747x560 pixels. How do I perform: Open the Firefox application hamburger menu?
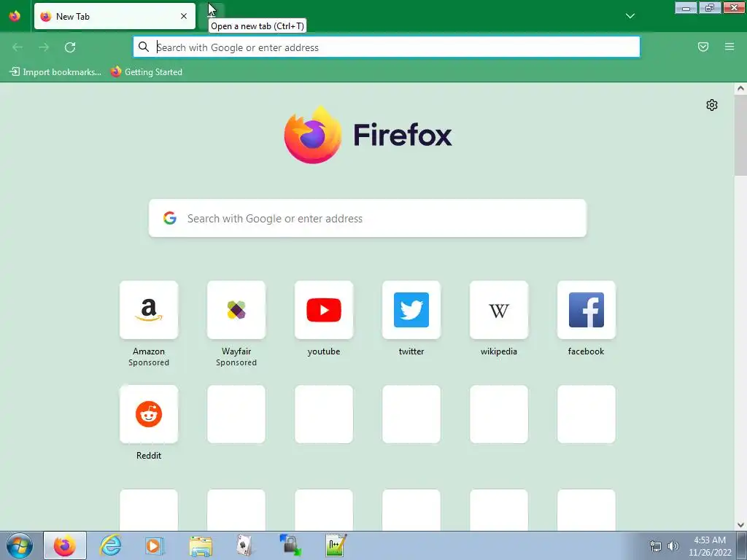pyautogui.click(x=729, y=47)
